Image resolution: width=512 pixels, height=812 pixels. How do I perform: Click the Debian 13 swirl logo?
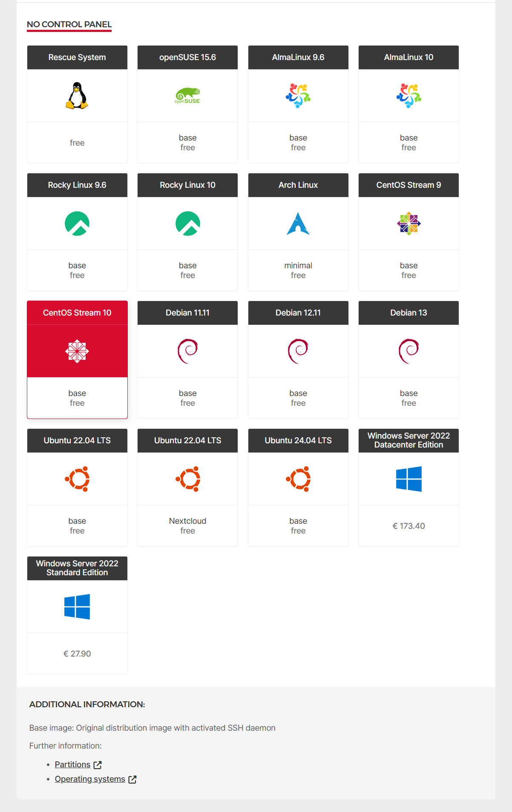pyautogui.click(x=409, y=351)
